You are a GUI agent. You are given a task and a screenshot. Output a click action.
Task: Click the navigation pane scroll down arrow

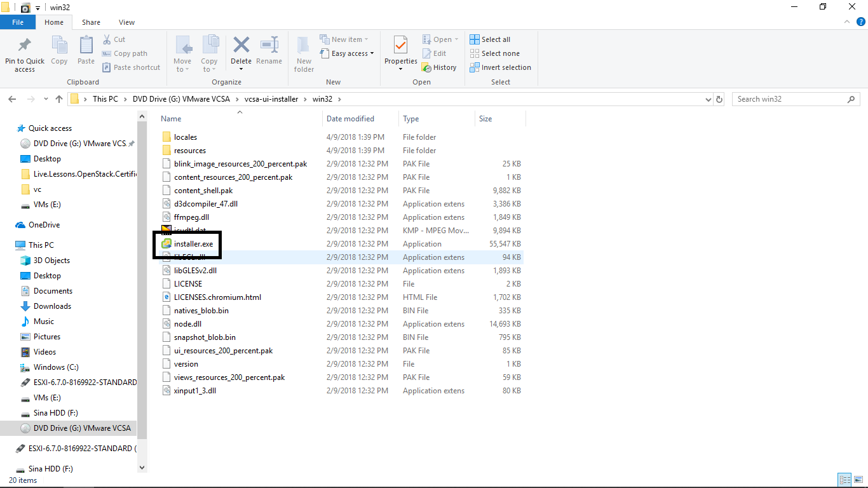[142, 467]
